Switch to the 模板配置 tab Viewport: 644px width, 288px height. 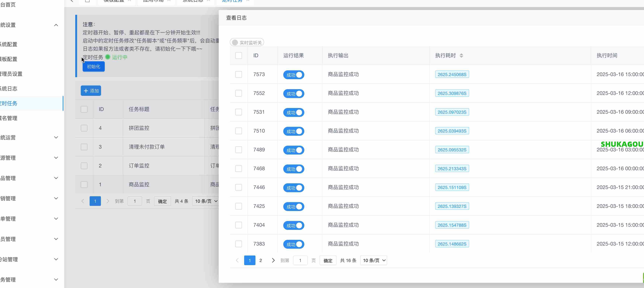[114, 1]
